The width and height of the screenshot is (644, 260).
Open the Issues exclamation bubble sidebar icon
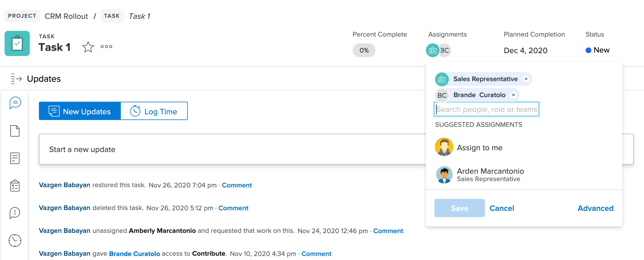15,213
